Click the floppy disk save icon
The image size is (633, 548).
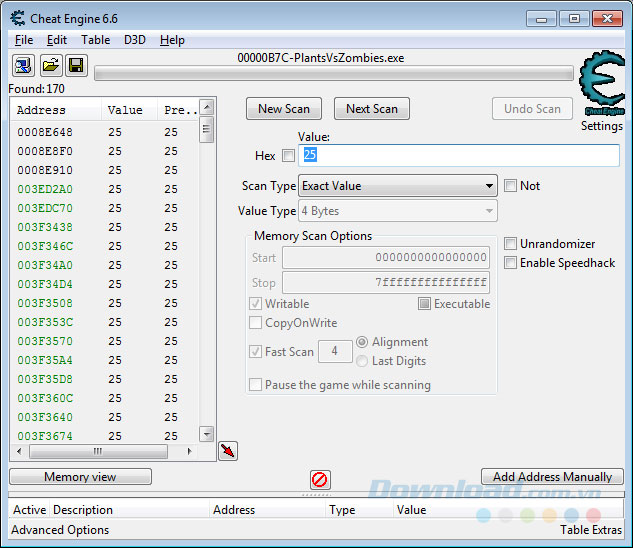point(76,66)
